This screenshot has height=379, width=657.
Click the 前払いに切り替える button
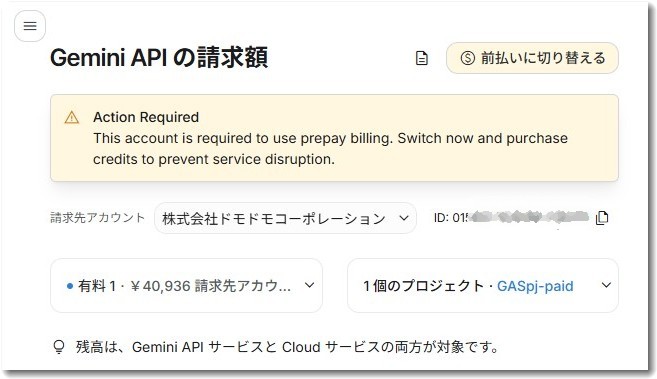click(532, 58)
